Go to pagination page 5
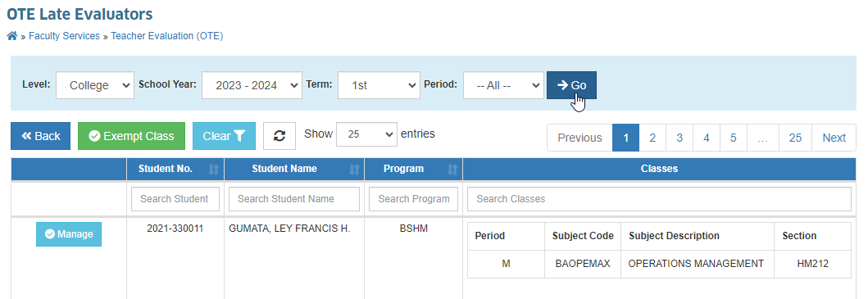The height and width of the screenshot is (299, 868). (734, 138)
